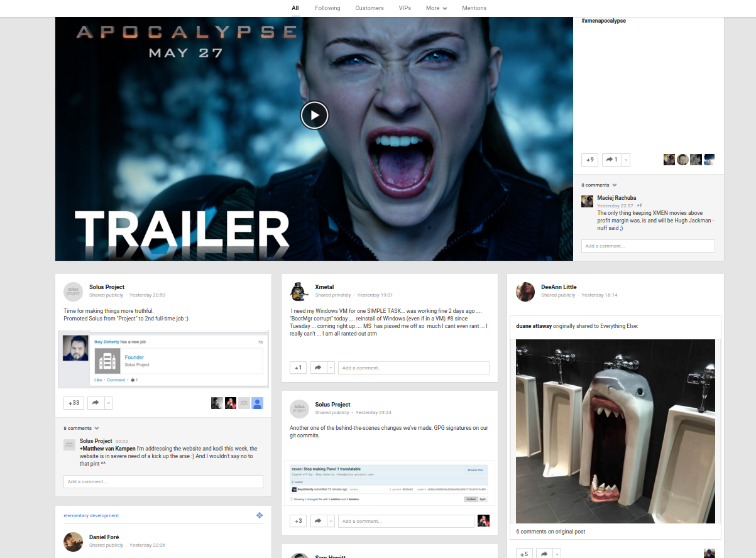Viewport: 756px width, 558px height.
Task: Open Solus Project commenter name at 00:02
Action: coord(96,441)
